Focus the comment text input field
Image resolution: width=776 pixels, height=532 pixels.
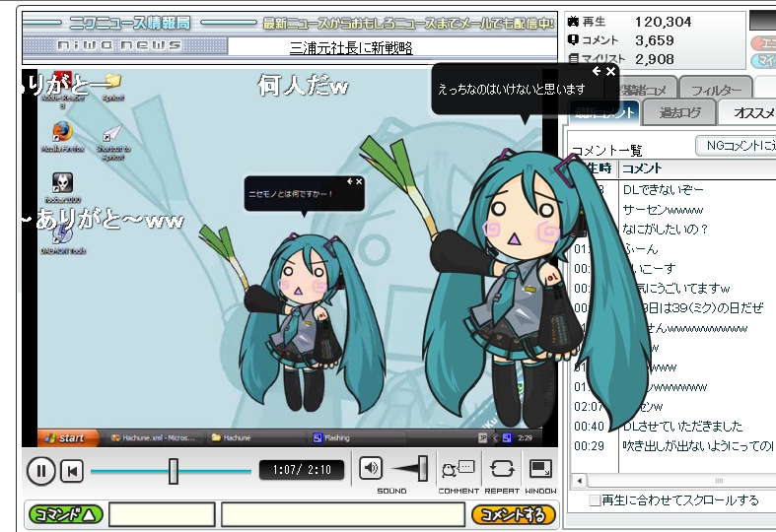pyautogui.click(x=343, y=514)
